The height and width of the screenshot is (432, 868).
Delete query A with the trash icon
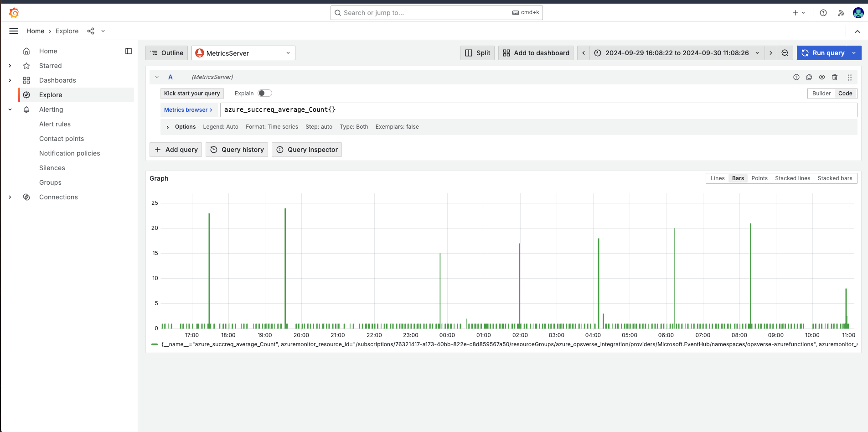[x=835, y=77]
